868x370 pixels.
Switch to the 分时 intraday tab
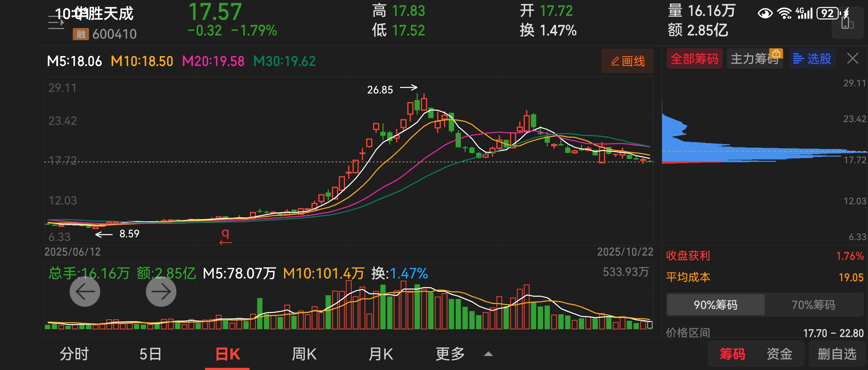click(x=74, y=354)
